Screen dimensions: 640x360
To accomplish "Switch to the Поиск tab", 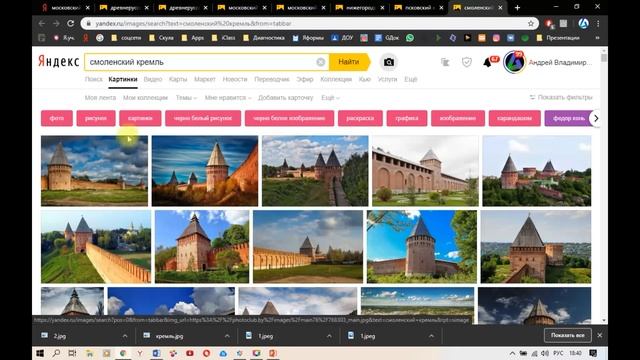I will tap(93, 79).
